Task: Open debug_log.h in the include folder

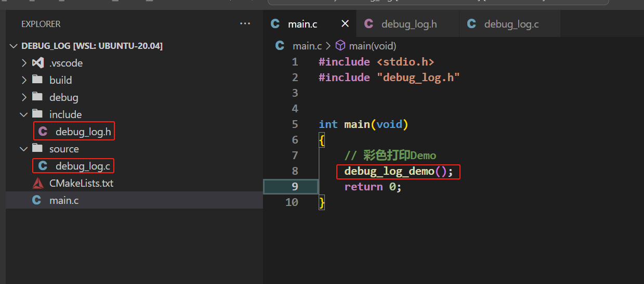Action: [x=83, y=132]
